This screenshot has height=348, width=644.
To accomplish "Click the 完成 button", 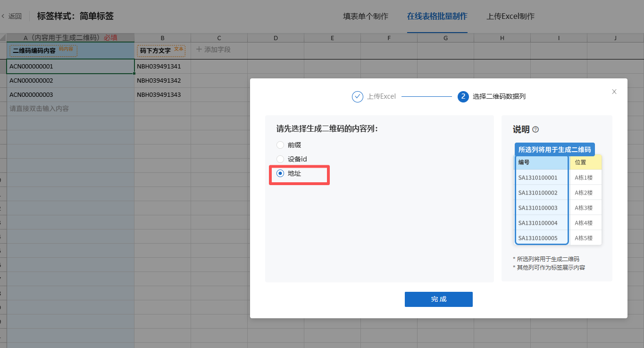I will click(439, 299).
